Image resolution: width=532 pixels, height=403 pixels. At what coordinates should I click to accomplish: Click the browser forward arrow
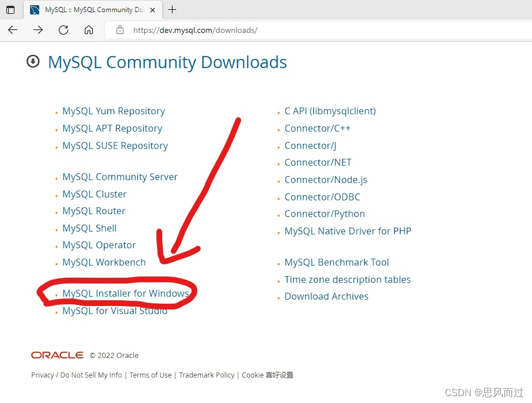[38, 30]
